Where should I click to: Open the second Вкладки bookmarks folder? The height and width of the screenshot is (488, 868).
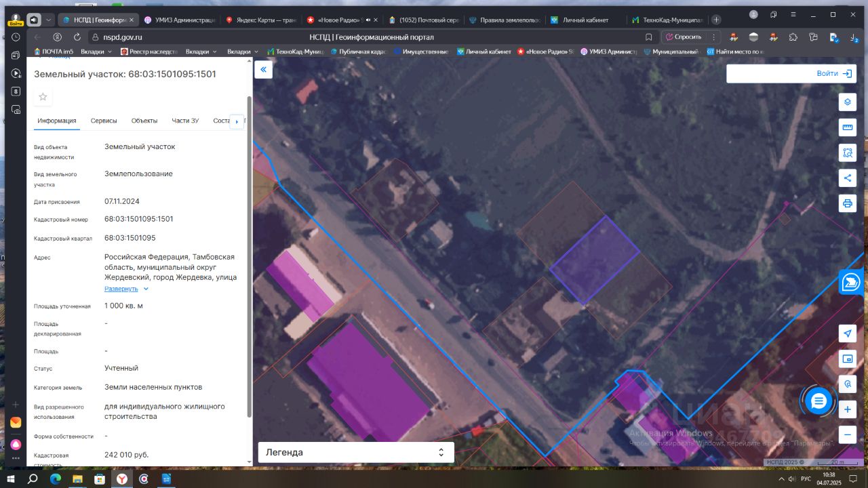[201, 52]
